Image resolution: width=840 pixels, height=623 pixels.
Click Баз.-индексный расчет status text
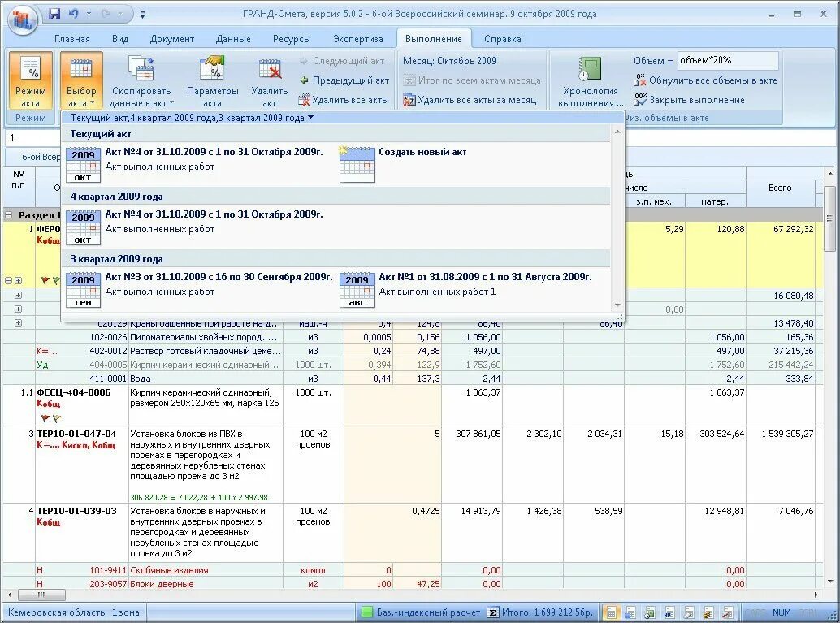pyautogui.click(x=428, y=612)
